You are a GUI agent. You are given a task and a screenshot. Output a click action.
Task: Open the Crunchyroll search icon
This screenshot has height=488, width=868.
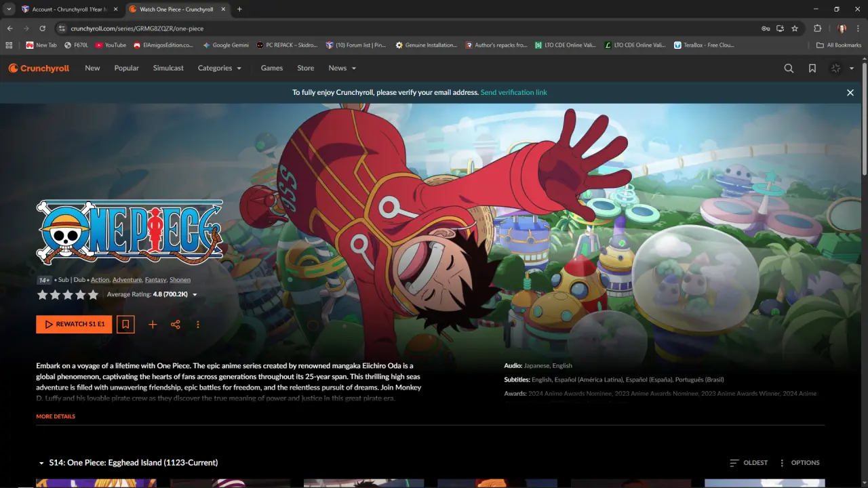tap(789, 68)
